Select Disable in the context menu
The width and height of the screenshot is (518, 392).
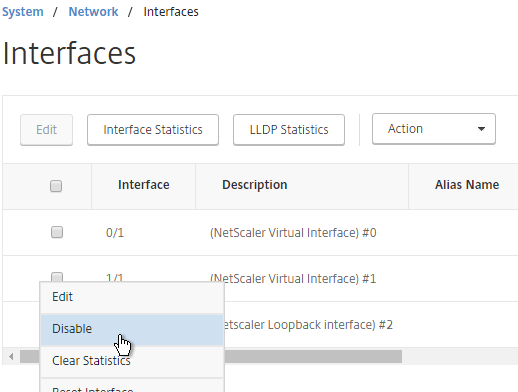click(132, 329)
